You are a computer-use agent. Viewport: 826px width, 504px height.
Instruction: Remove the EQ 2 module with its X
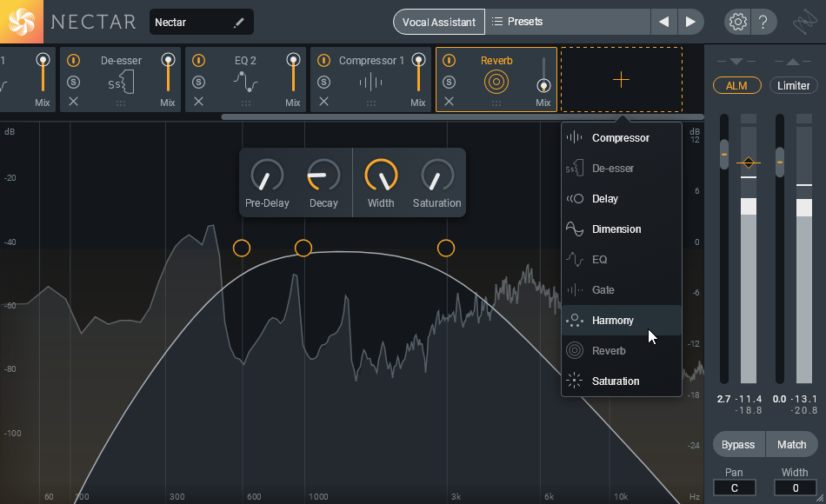pos(198,102)
